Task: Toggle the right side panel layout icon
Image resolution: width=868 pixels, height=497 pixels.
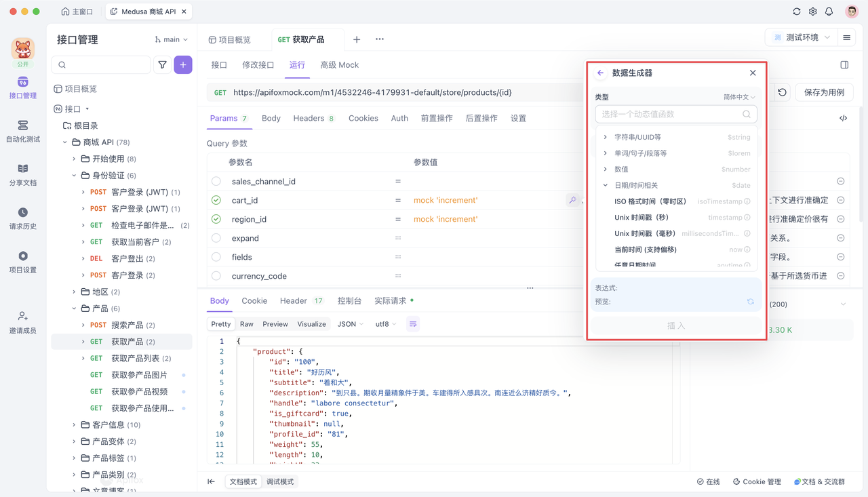Action: tap(844, 65)
